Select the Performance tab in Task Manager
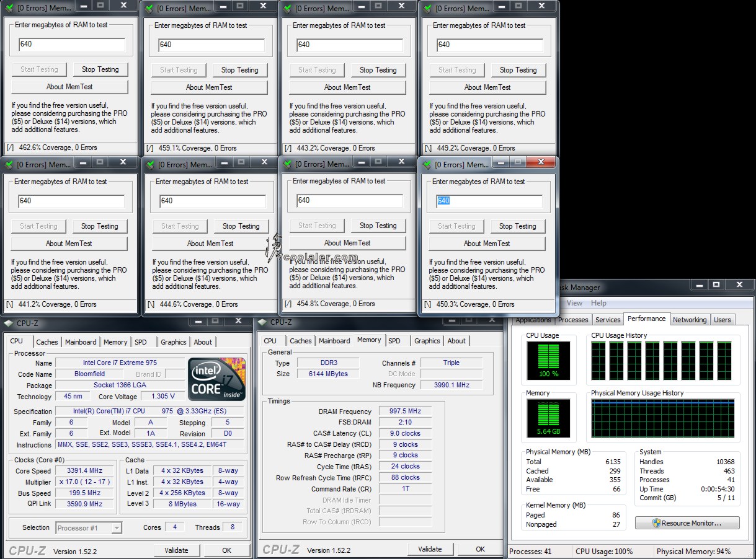 click(647, 319)
